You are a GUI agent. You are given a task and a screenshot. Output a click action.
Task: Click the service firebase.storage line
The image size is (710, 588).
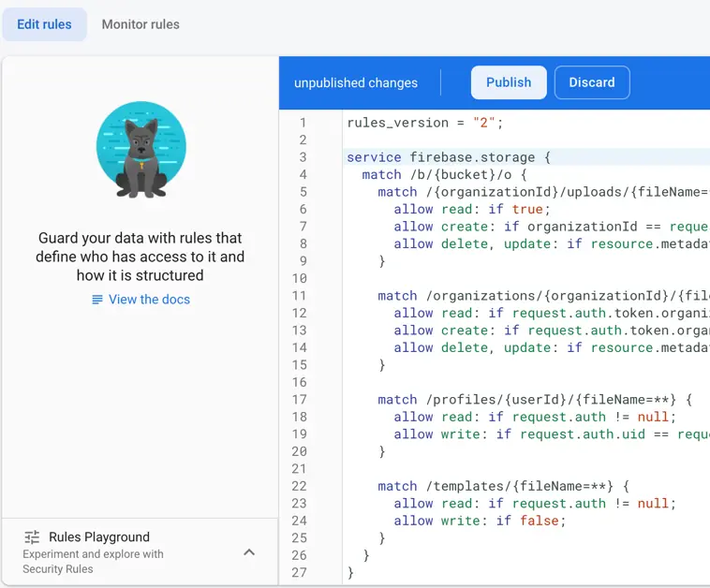click(449, 157)
